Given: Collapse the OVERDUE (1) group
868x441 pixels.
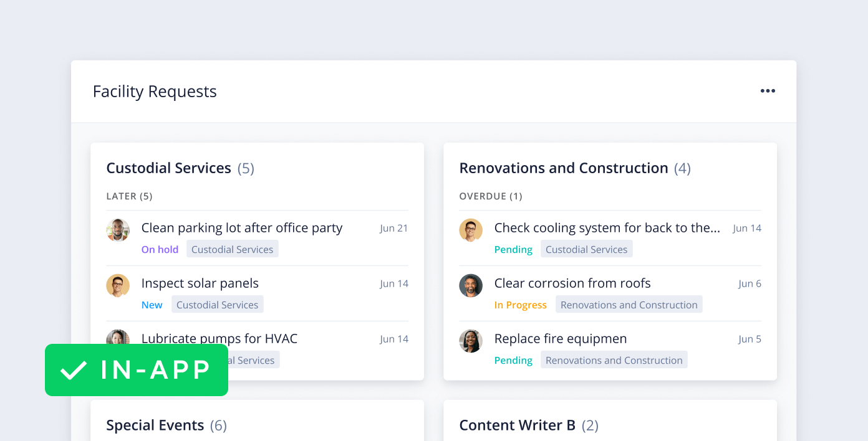Looking at the screenshot, I should tap(491, 196).
